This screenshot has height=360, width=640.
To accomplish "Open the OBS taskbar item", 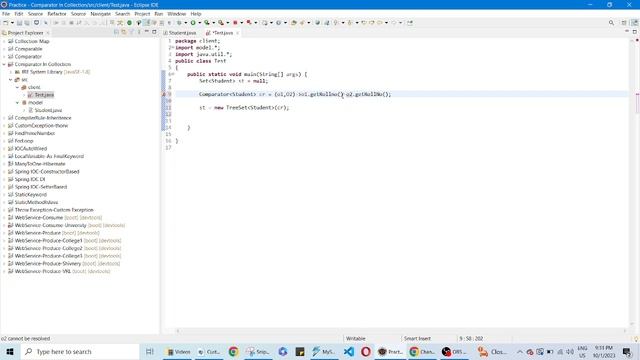I will point(454,351).
